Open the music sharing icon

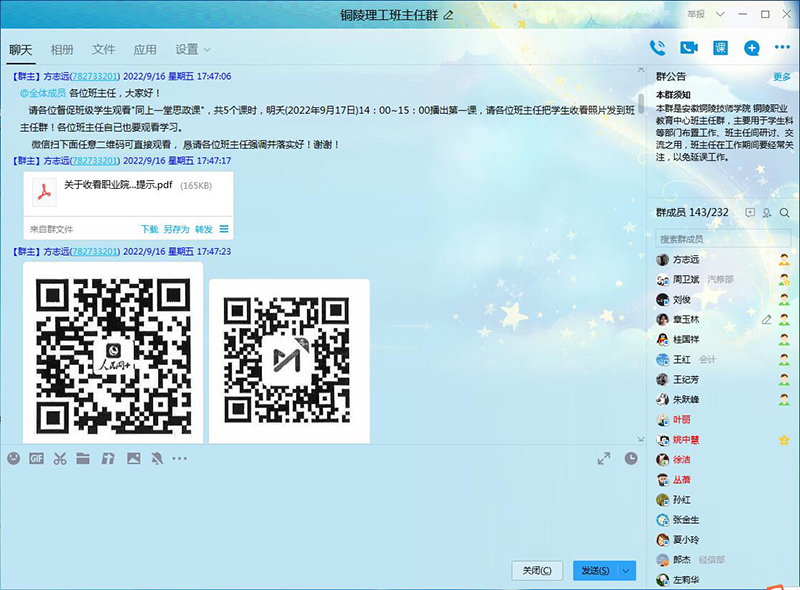[108, 458]
